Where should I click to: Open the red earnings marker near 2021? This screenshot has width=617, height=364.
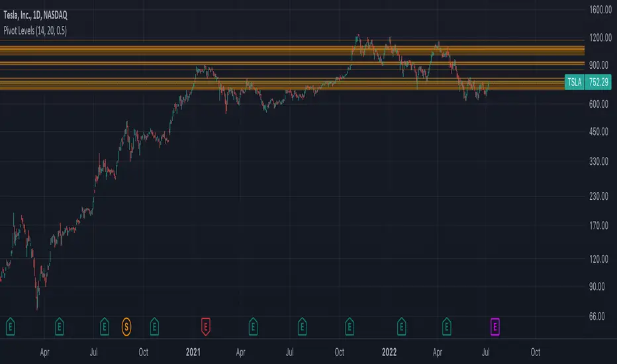coord(206,325)
